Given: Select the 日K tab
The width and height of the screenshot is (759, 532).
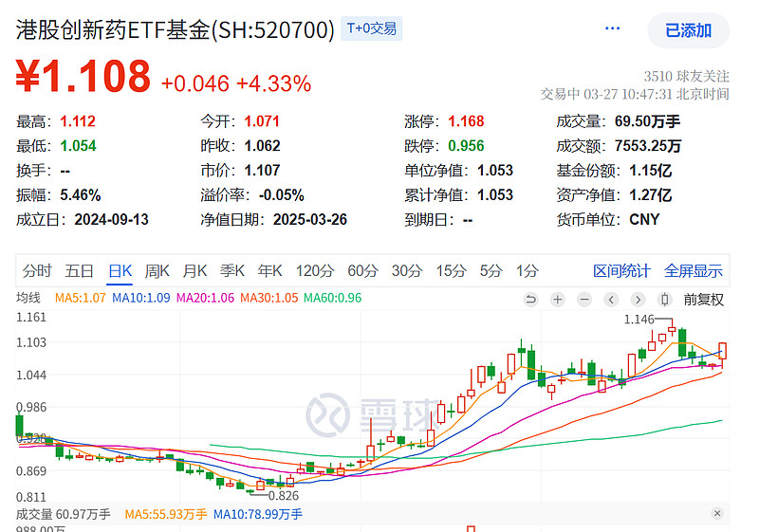Looking at the screenshot, I should pos(120,271).
